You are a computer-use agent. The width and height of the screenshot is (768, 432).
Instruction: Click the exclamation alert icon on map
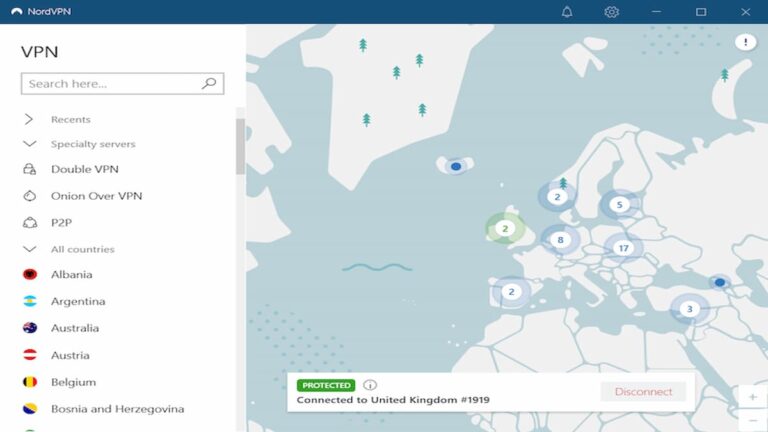point(745,42)
